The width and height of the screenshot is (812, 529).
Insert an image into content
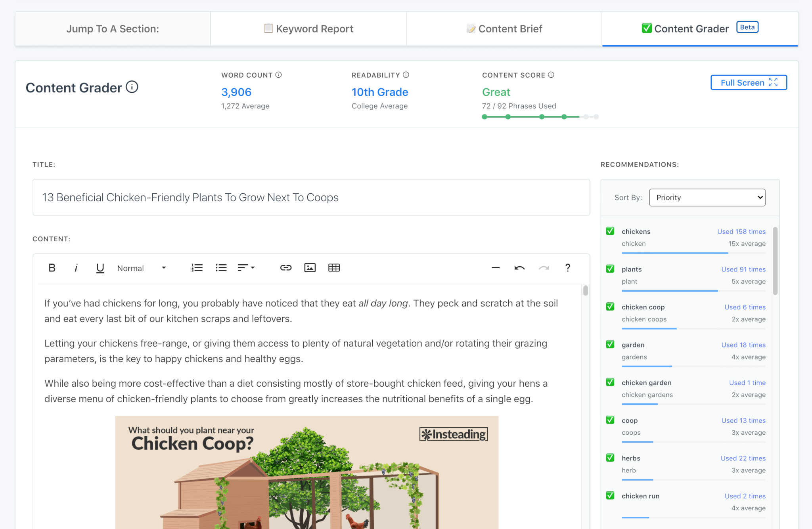(310, 268)
